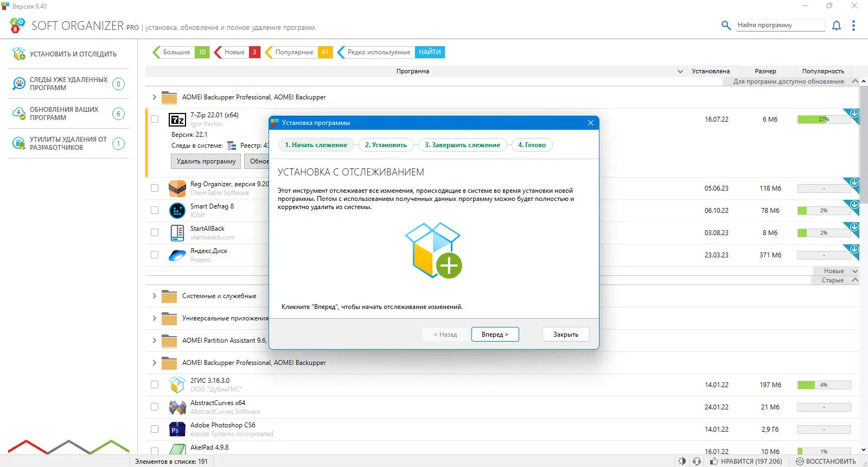
Task: Expand the Универсальные приложения group
Action: point(154,318)
